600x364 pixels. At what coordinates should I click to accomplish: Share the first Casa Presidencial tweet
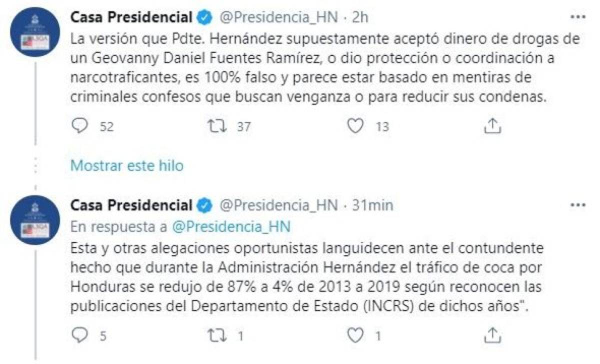[492, 126]
